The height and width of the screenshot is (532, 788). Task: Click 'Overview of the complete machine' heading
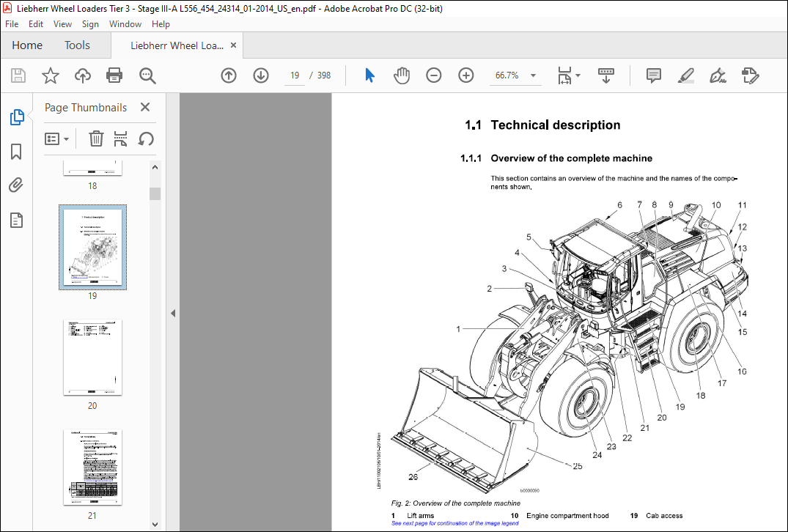(x=572, y=158)
